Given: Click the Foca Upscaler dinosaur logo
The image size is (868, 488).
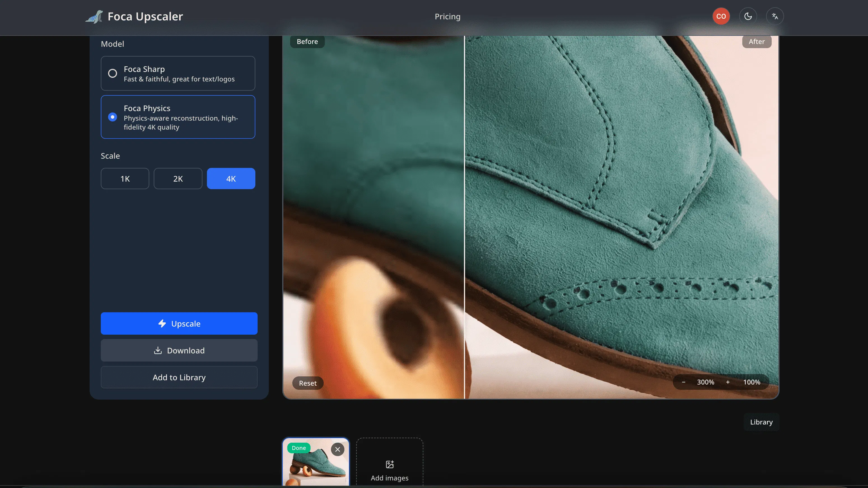Looking at the screenshot, I should (x=94, y=16).
